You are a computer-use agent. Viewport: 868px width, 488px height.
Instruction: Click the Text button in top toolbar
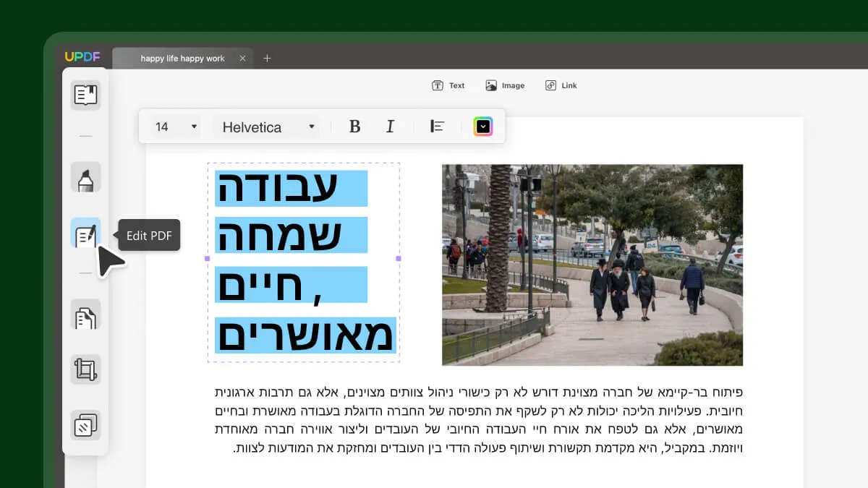coord(448,85)
